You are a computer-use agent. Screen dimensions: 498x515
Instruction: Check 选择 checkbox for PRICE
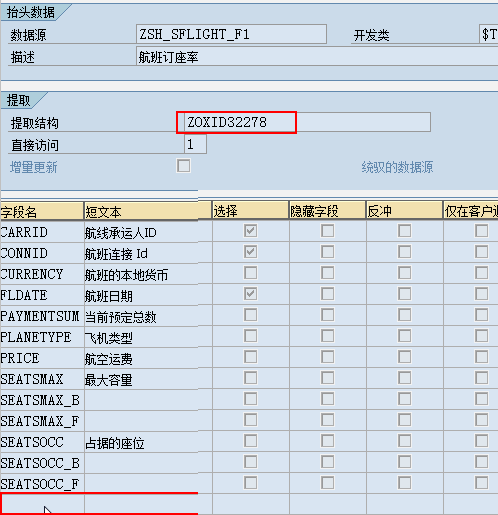coord(250,357)
